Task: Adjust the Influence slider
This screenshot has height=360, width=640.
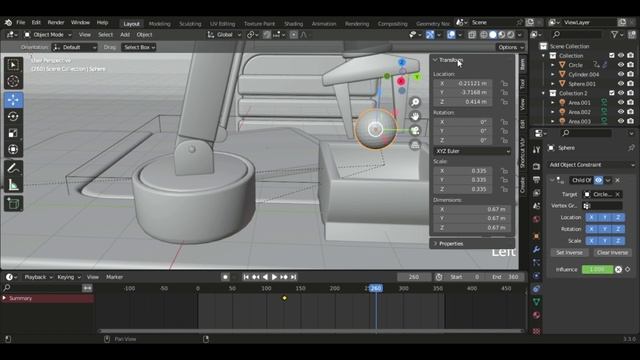Action: 598,269
